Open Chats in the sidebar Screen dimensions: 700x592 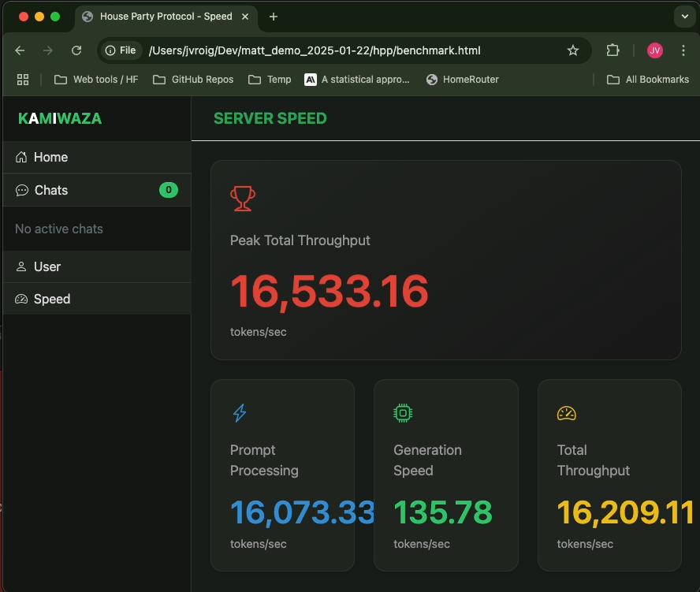click(x=97, y=190)
